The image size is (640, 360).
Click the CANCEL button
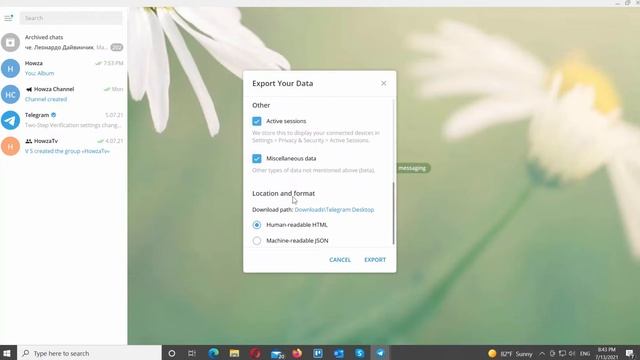340,260
